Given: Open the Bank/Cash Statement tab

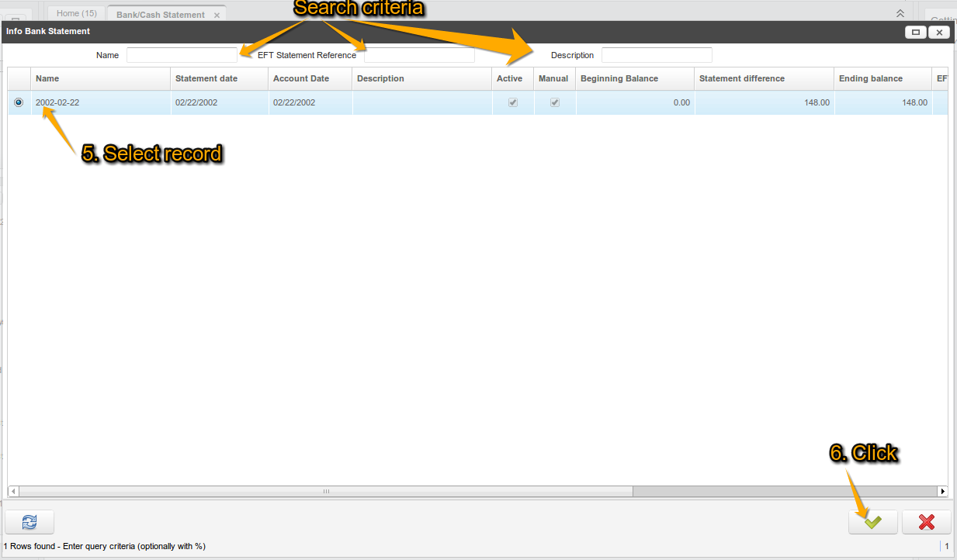Looking at the screenshot, I should [x=160, y=15].
